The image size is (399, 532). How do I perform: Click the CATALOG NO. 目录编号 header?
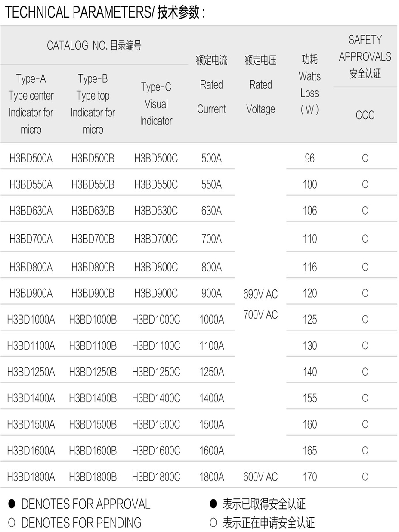click(x=94, y=46)
